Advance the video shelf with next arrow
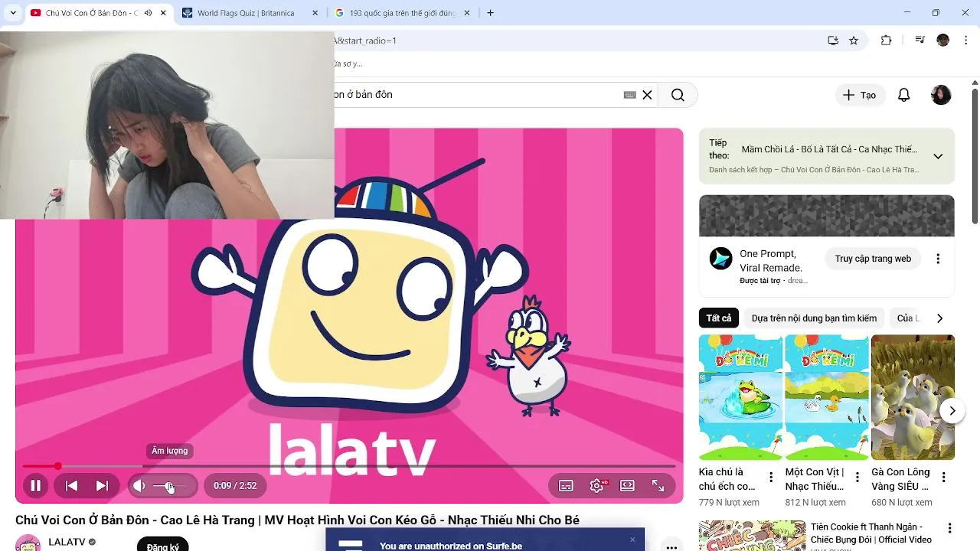The image size is (980, 551). (x=952, y=411)
